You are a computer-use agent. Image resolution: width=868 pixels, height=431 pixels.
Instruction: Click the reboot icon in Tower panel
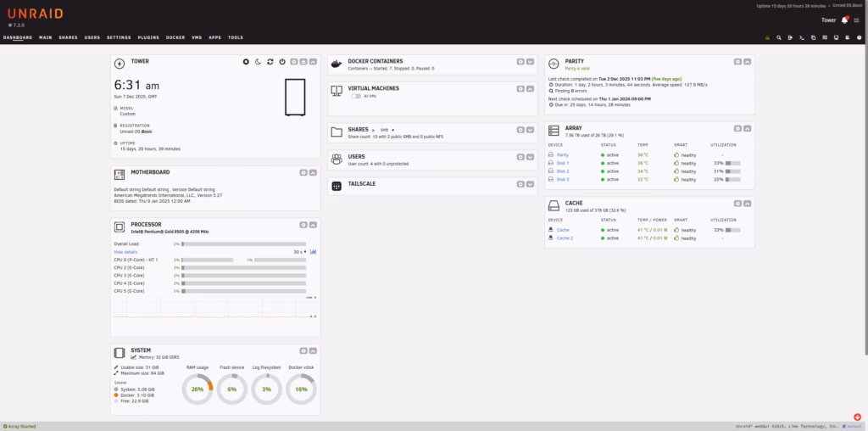pyautogui.click(x=270, y=62)
